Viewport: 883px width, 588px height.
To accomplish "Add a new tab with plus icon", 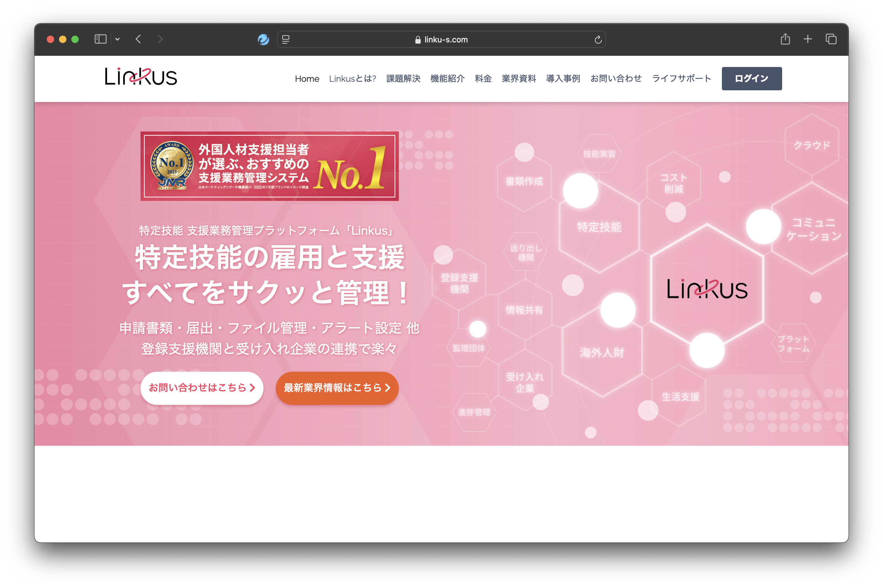I will click(x=808, y=39).
